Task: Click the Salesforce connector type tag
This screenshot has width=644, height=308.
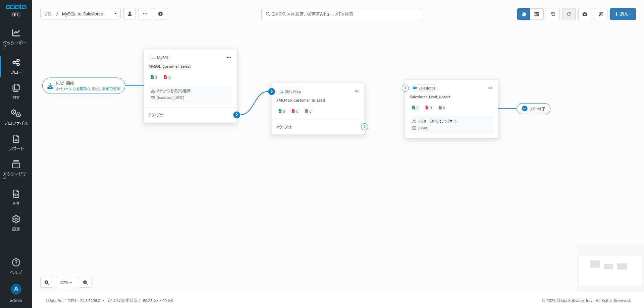Action: pyautogui.click(x=424, y=88)
